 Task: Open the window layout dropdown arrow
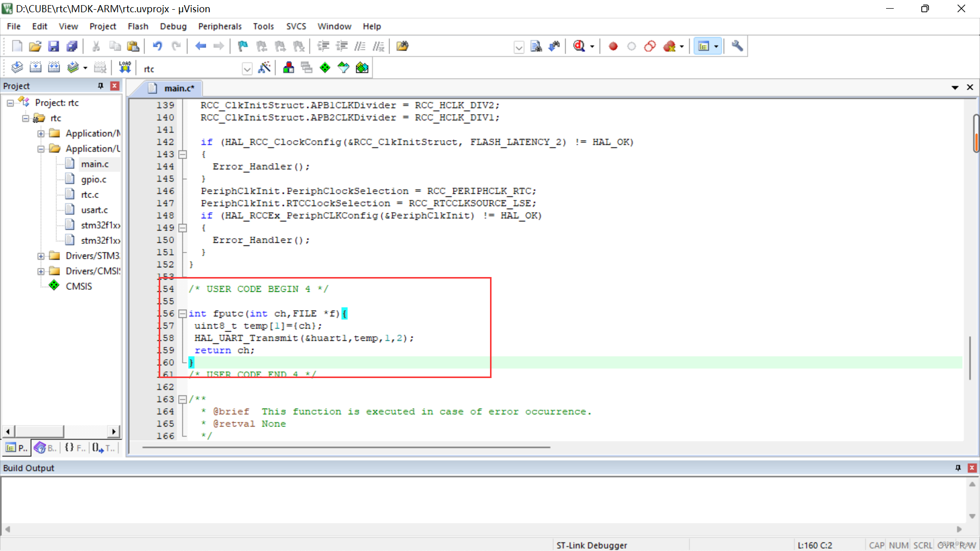tap(716, 46)
